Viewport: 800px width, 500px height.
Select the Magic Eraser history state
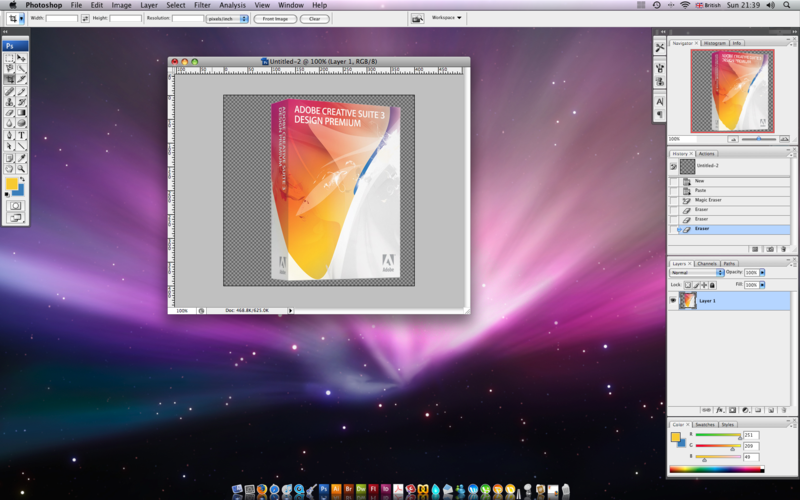734,201
